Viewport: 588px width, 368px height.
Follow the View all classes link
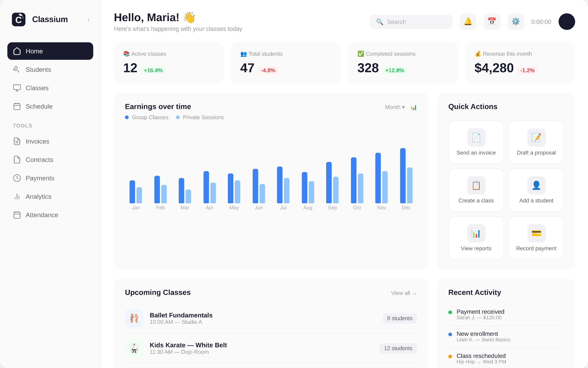point(404,293)
